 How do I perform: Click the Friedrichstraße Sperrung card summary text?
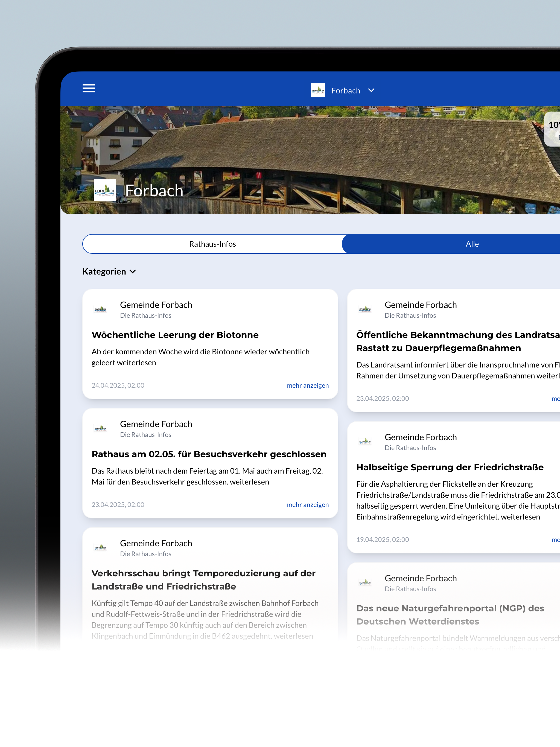458,500
